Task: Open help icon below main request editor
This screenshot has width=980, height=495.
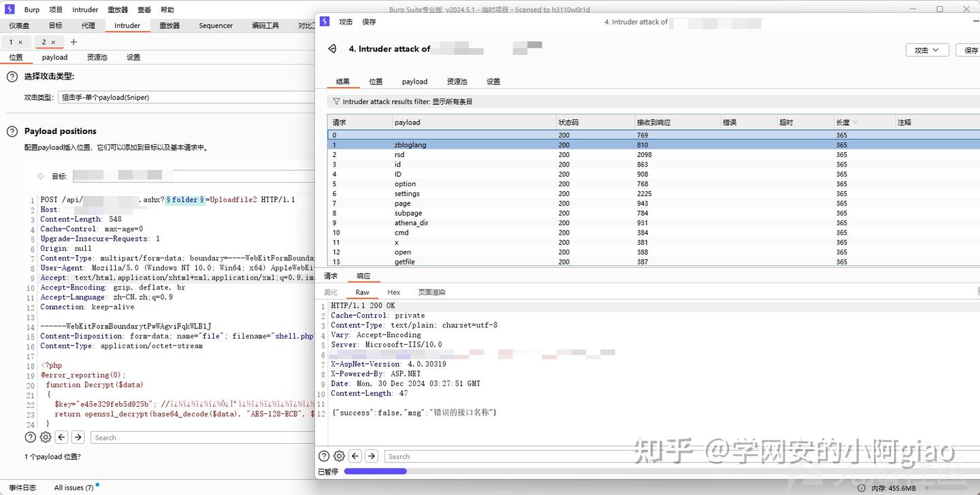Action: [30, 437]
